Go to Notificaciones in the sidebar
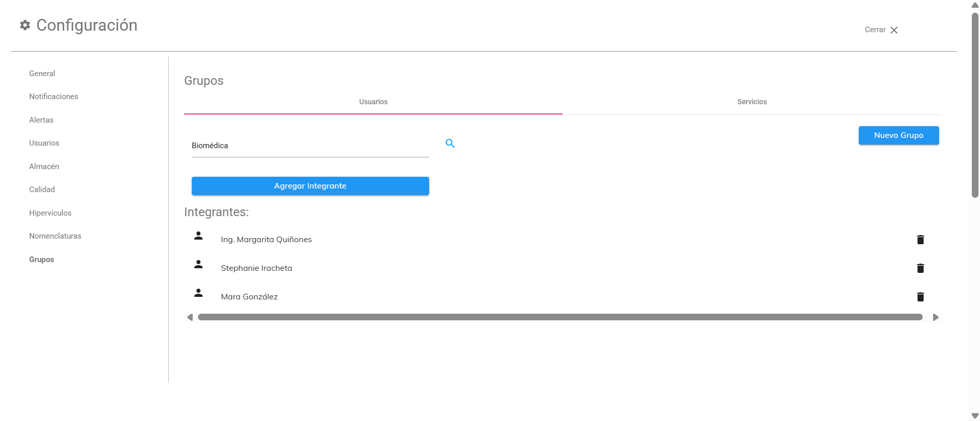The width and height of the screenshot is (980, 421). coord(54,97)
